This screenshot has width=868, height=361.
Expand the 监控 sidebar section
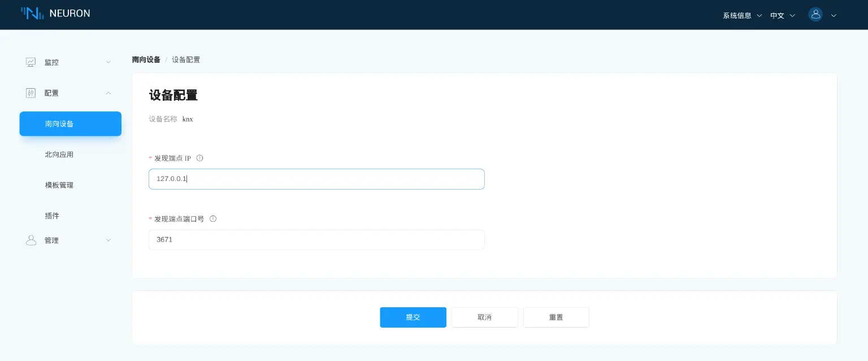point(108,62)
